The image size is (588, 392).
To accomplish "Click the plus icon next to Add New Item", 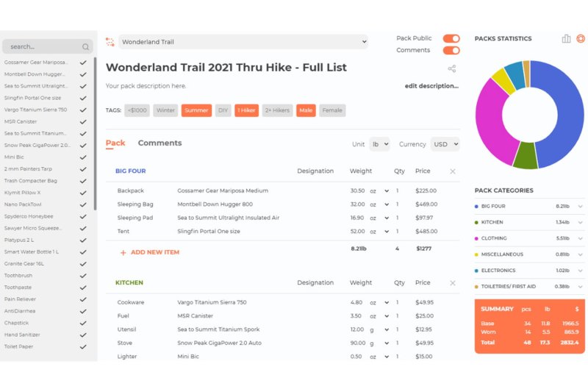I will [x=123, y=253].
